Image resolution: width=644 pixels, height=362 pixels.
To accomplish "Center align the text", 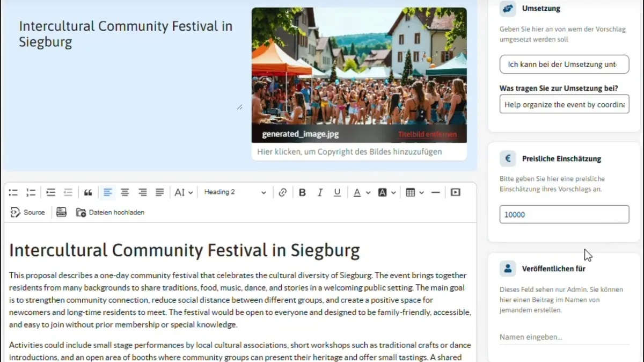I will pyautogui.click(x=125, y=192).
